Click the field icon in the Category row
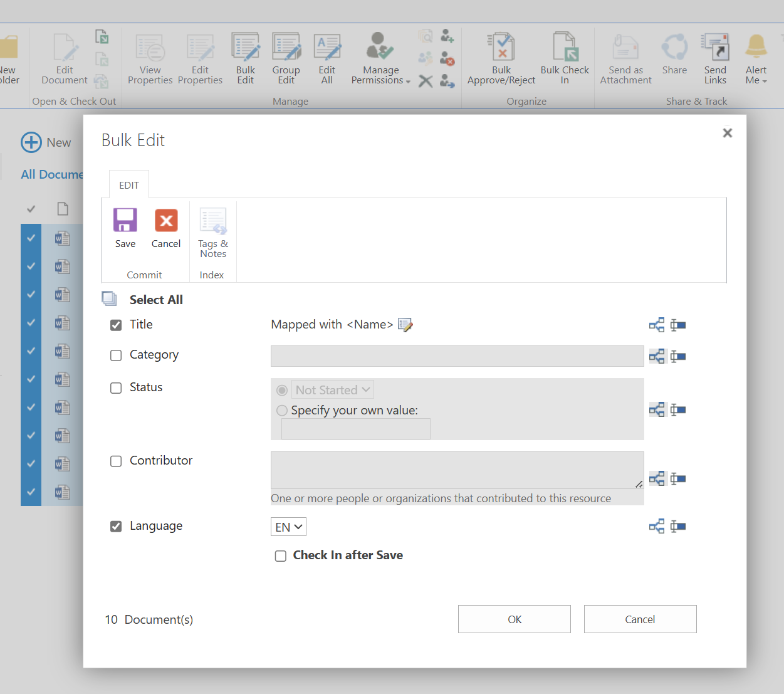784x694 pixels. 678,356
